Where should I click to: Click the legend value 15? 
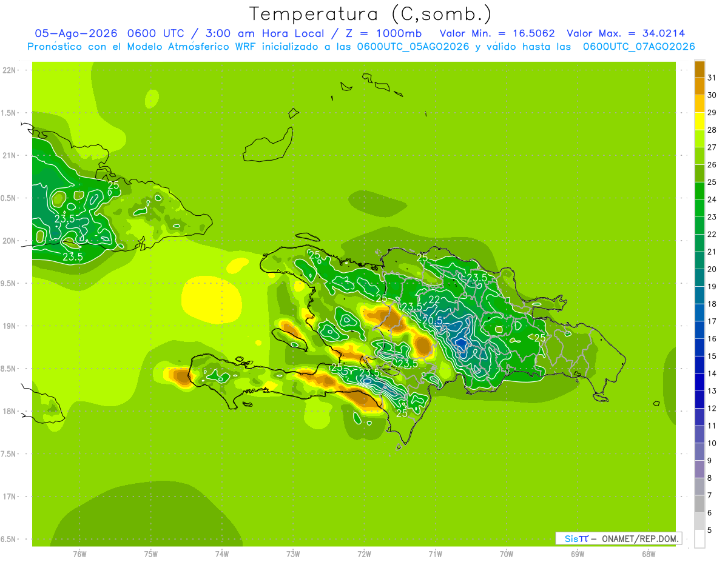pyautogui.click(x=712, y=356)
